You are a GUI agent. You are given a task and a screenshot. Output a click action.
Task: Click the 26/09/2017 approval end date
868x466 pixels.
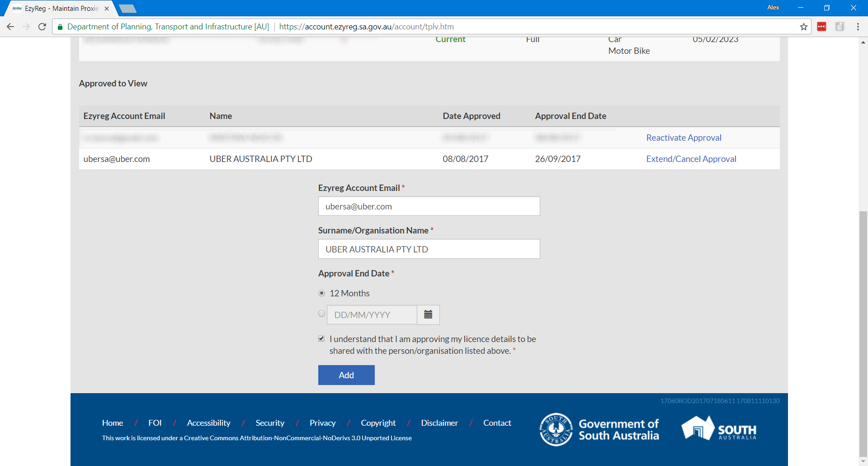pyautogui.click(x=558, y=159)
